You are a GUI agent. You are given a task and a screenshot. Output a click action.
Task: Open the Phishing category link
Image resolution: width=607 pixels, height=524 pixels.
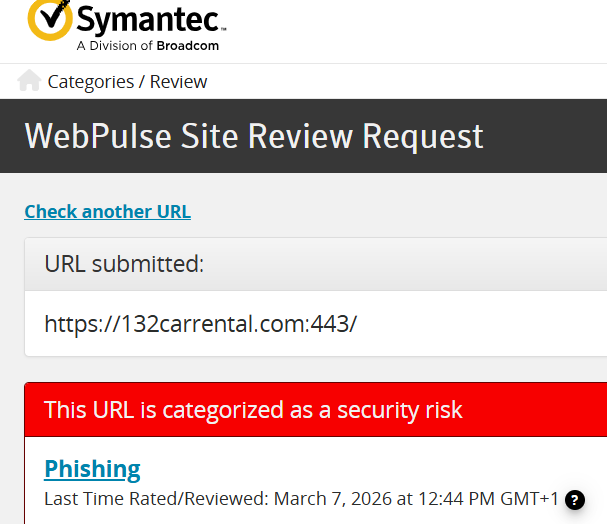pos(92,469)
